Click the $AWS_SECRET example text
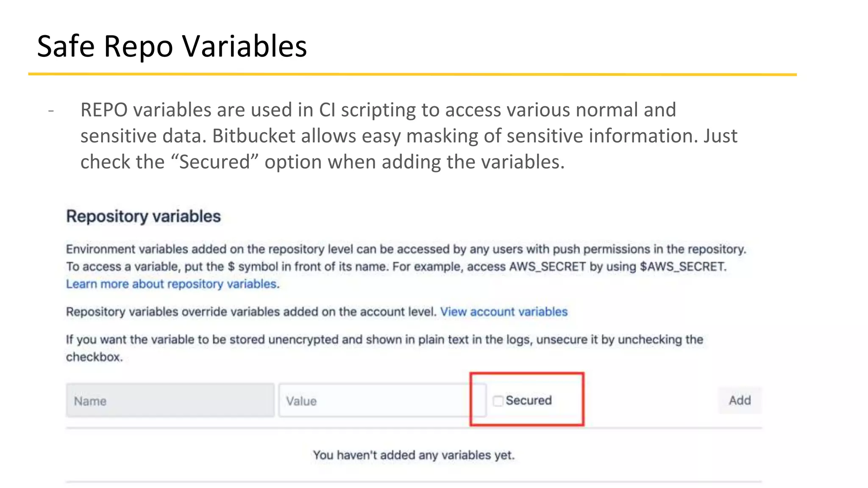The width and height of the screenshot is (868, 488). point(683,266)
